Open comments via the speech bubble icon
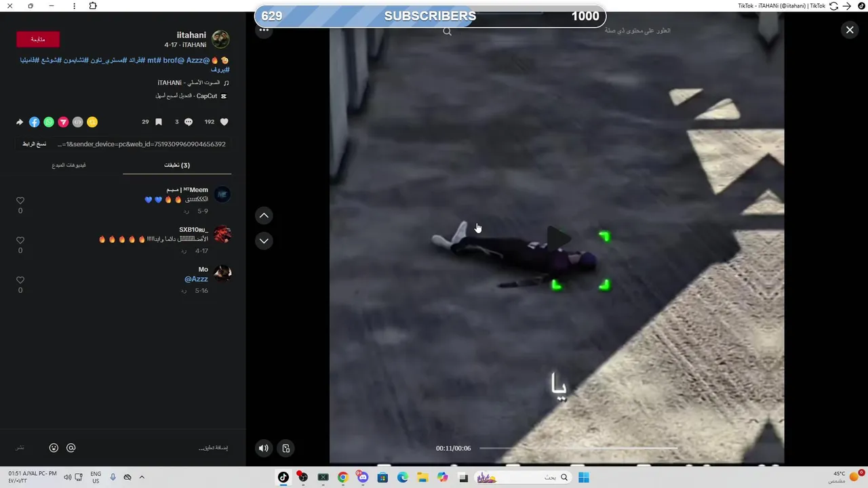The height and width of the screenshot is (488, 868). click(x=189, y=122)
